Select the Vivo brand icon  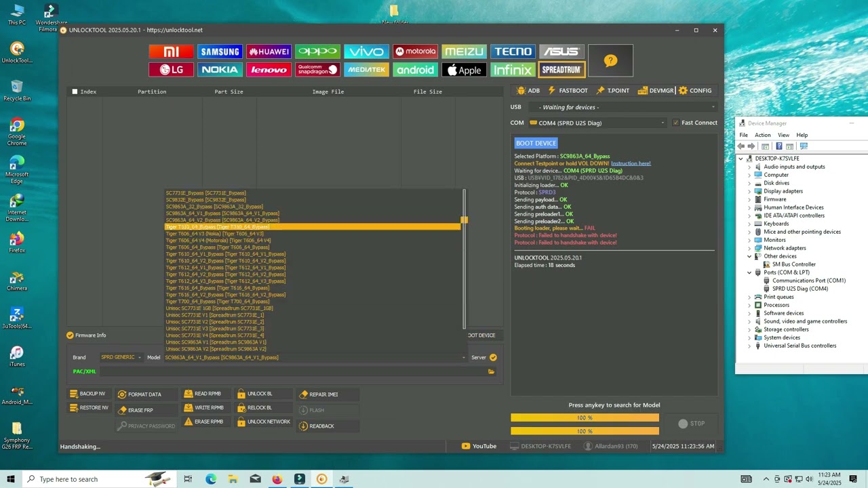[x=366, y=52]
